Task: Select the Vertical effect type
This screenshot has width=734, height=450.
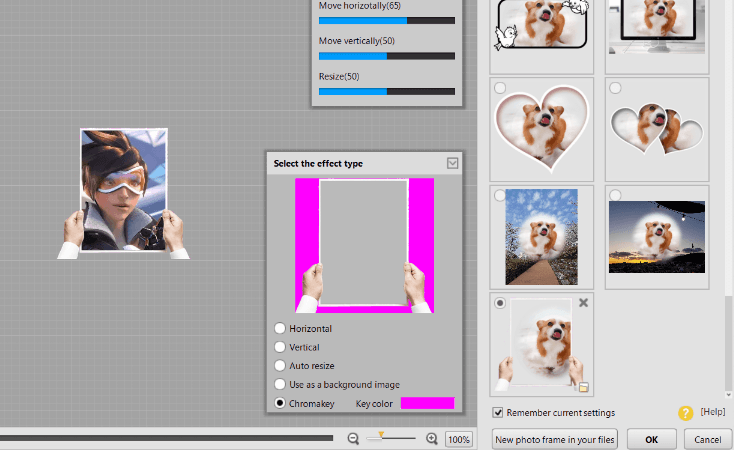Action: point(279,347)
